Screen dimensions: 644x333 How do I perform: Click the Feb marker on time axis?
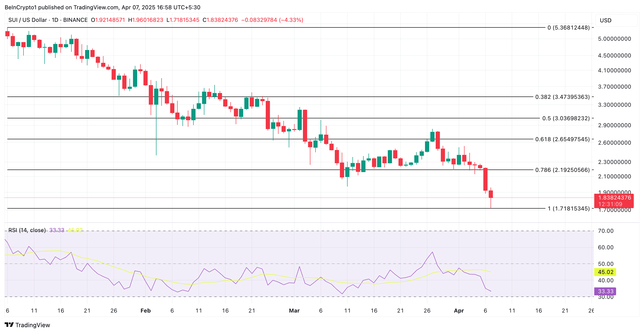pos(146,310)
